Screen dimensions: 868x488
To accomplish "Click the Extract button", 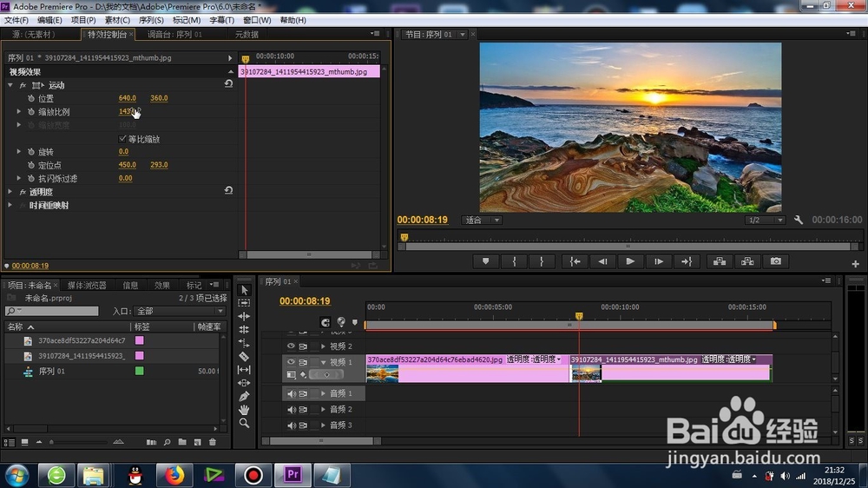I will (x=747, y=261).
